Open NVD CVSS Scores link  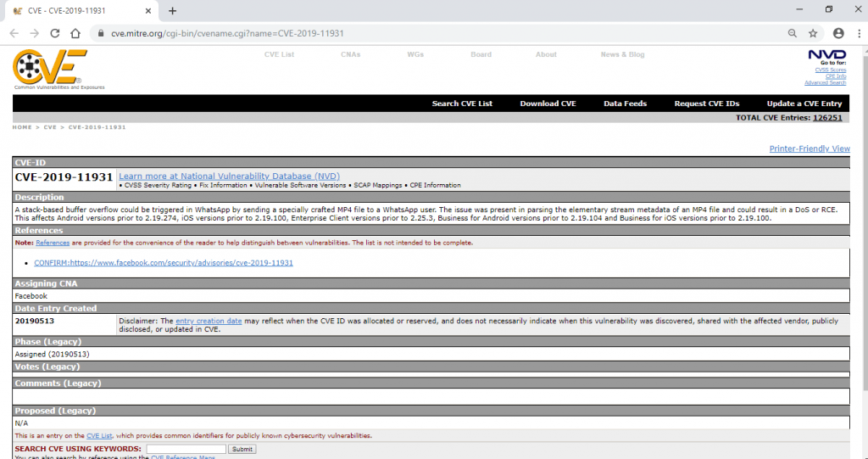point(831,70)
